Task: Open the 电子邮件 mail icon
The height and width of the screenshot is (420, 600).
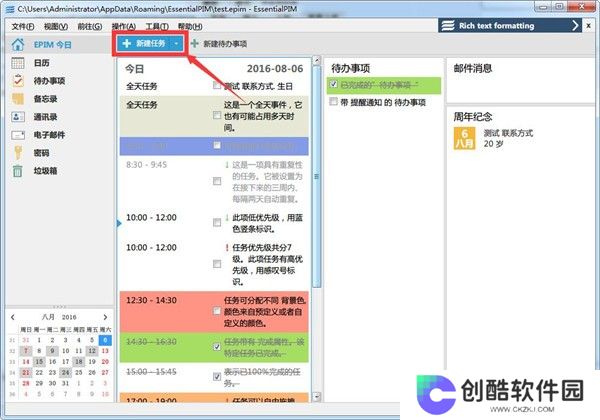Action: pyautogui.click(x=18, y=135)
